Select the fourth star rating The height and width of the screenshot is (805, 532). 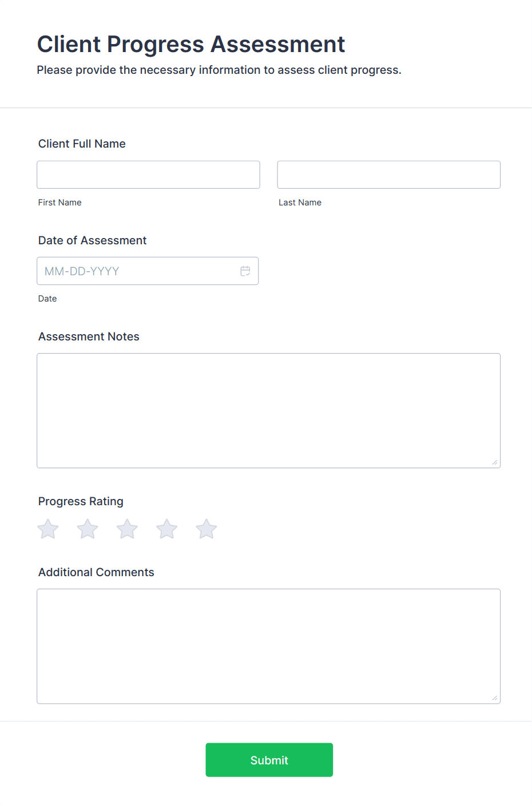pyautogui.click(x=166, y=529)
